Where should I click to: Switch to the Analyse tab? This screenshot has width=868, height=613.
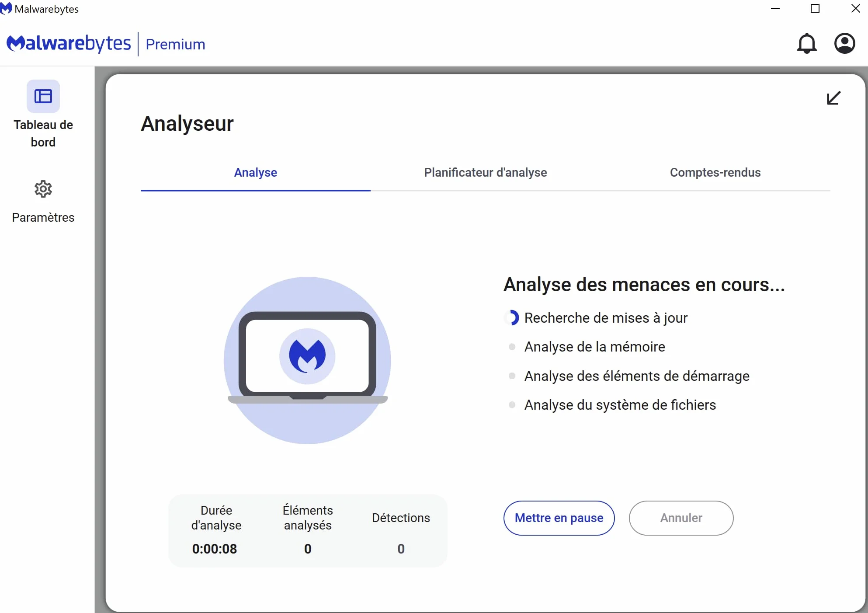coord(256,173)
